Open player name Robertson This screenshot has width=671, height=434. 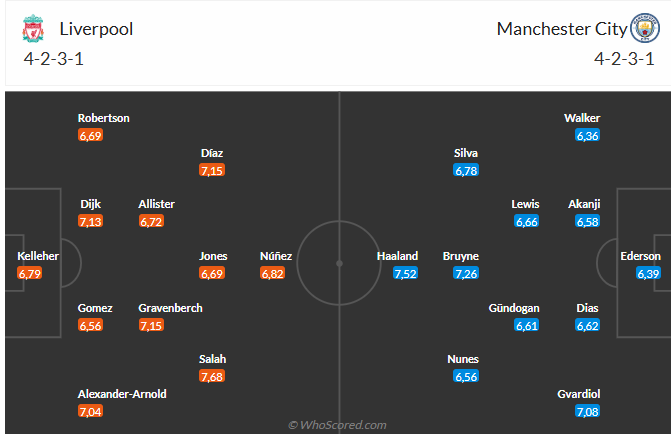pos(104,118)
